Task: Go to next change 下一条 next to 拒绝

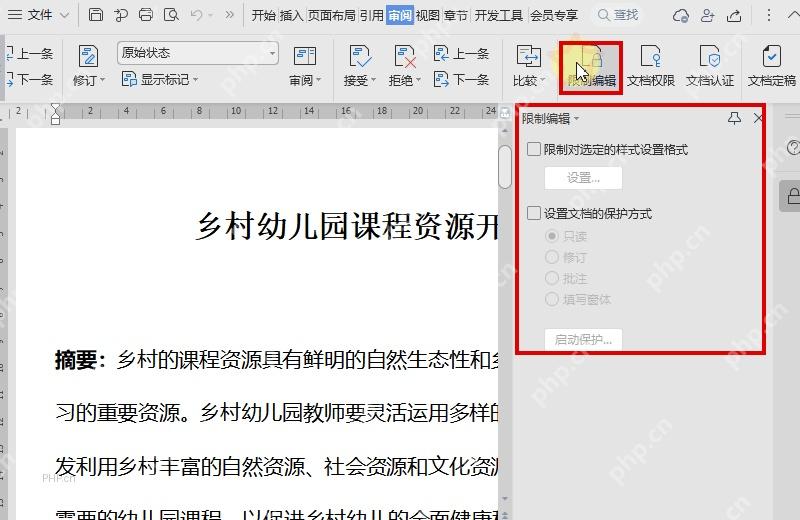Action: pos(462,80)
